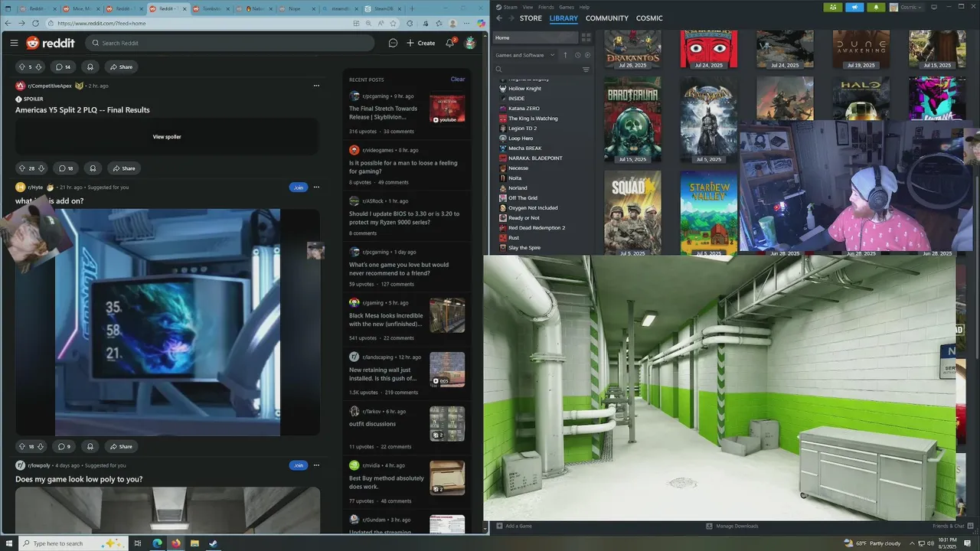Open Steam Big Picture mode icon
The image size is (980, 551).
tap(933, 7)
